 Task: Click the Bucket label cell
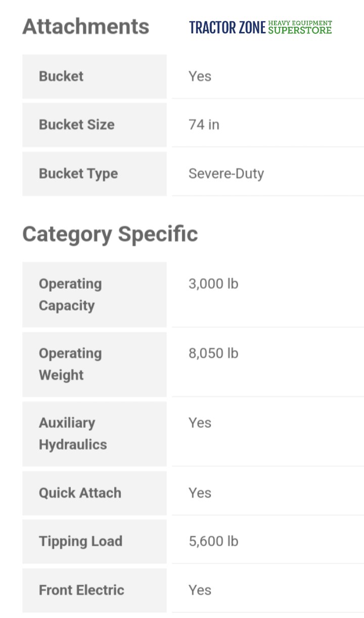[x=95, y=76]
